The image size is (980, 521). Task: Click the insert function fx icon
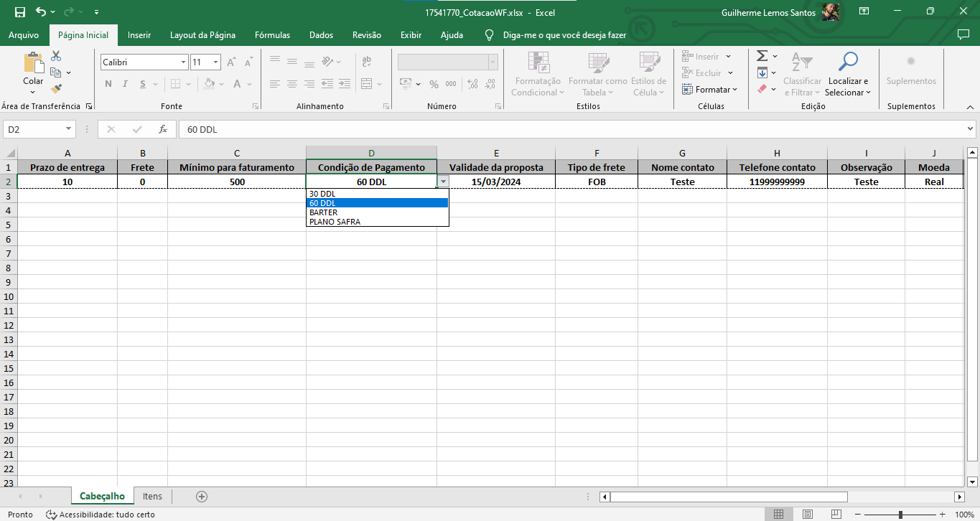pyautogui.click(x=163, y=130)
